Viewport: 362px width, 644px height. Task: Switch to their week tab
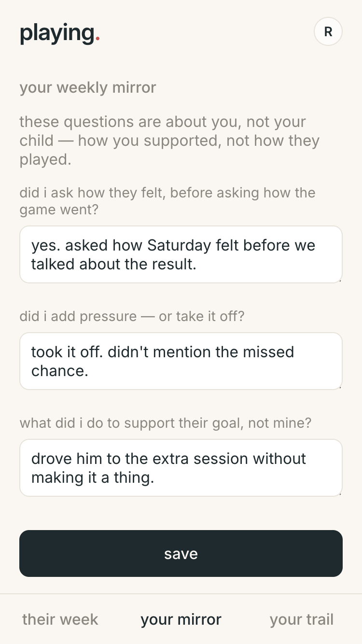point(60,619)
